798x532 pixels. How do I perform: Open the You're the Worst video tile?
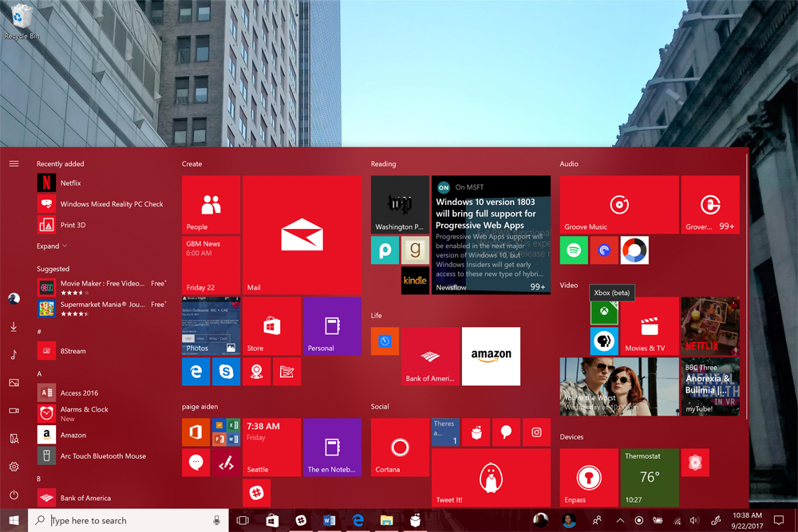coord(619,387)
